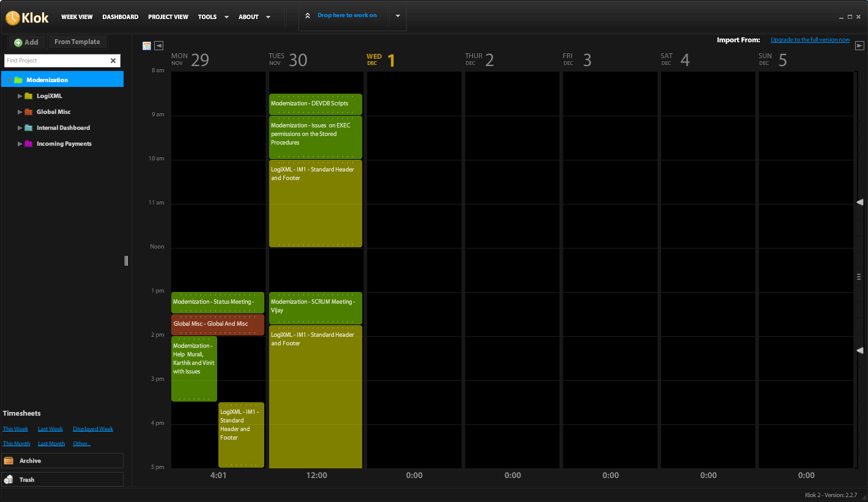Open the Displayed Week timesheet link
This screenshot has height=502, width=868.
pyautogui.click(x=93, y=429)
